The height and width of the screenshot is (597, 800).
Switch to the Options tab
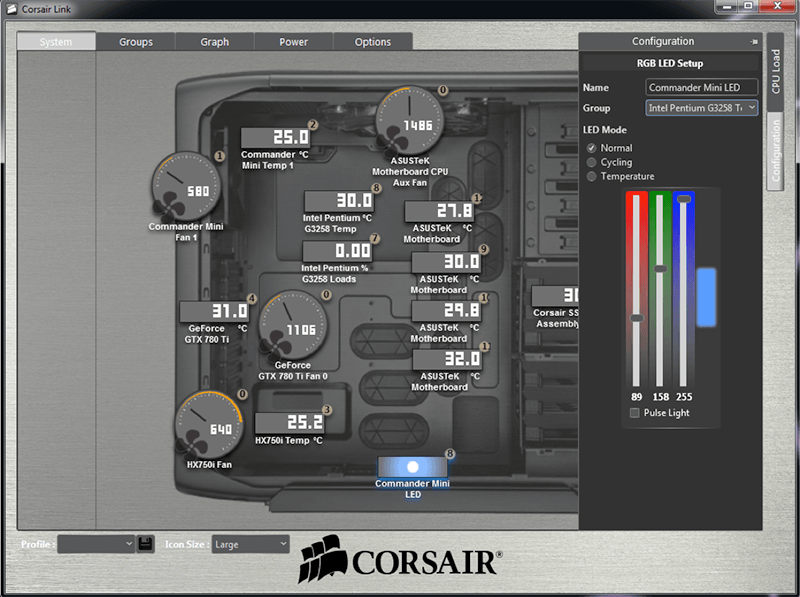(x=373, y=42)
